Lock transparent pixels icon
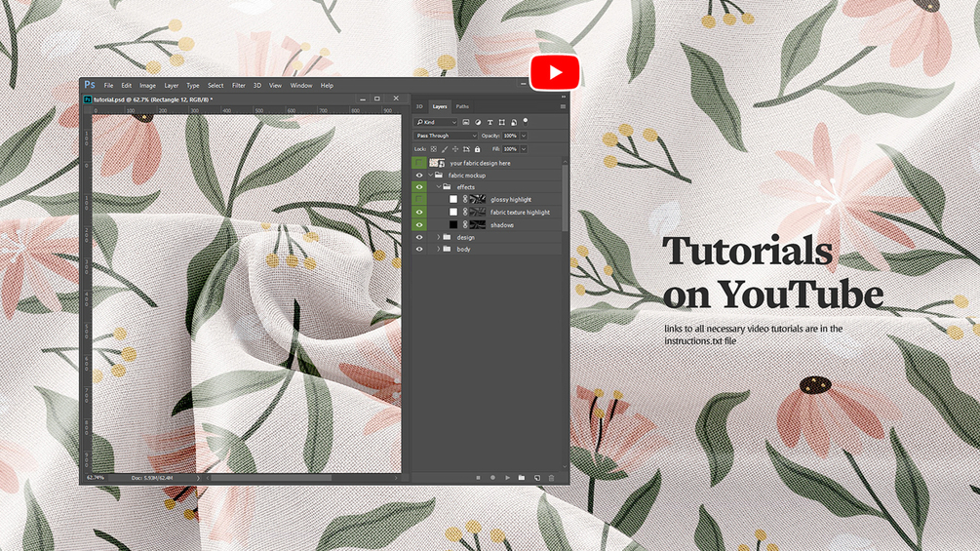Image resolution: width=980 pixels, height=551 pixels. point(434,149)
